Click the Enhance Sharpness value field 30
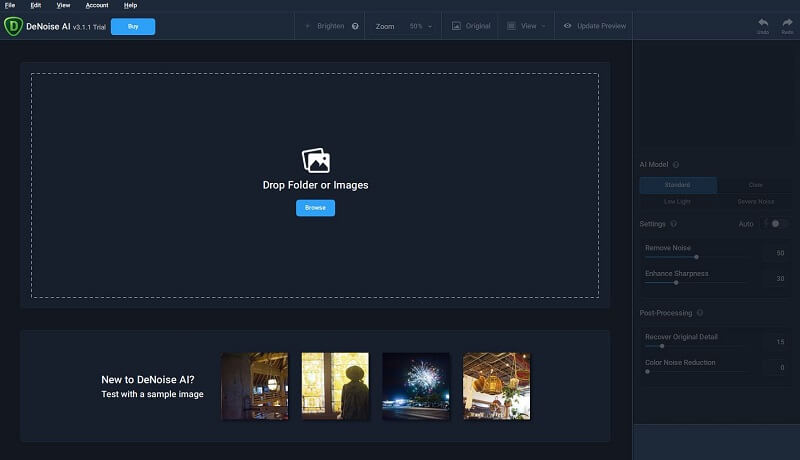800x460 pixels. click(777, 278)
